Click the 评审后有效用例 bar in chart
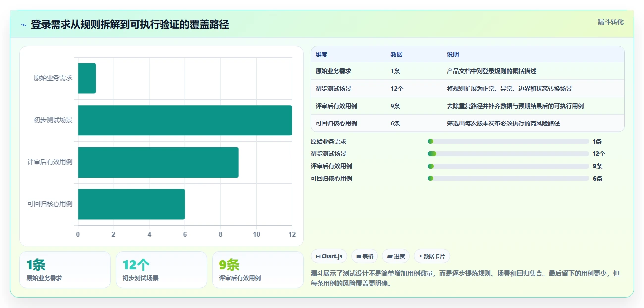Image resolution: width=644 pixels, height=308 pixels. (158, 162)
